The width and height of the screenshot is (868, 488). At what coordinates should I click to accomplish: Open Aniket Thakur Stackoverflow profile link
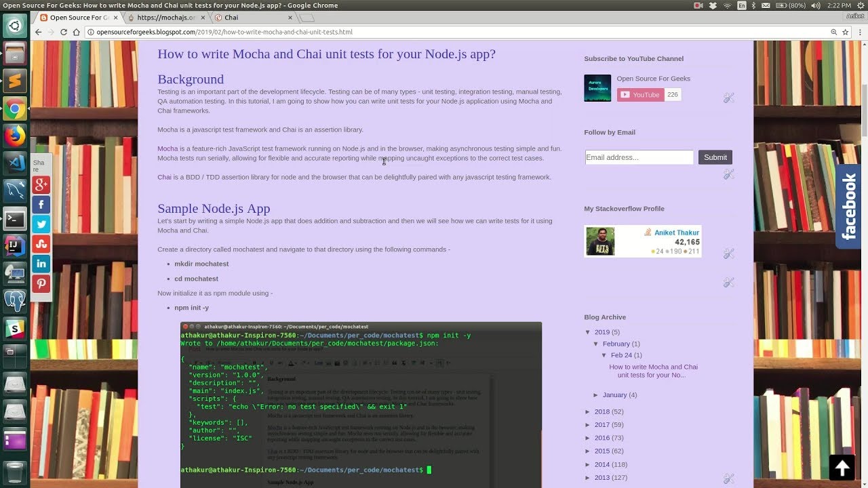[x=677, y=232]
